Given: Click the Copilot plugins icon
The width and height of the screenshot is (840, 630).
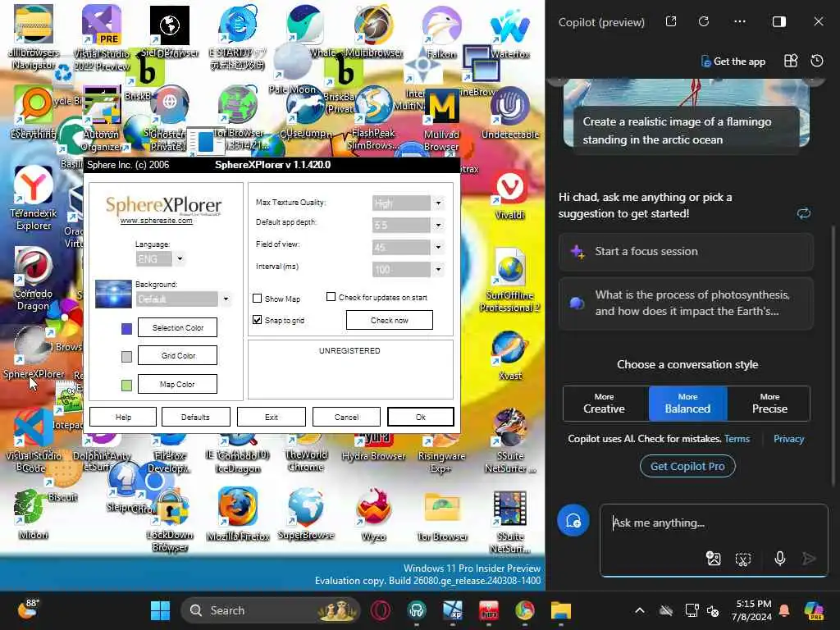Looking at the screenshot, I should [x=791, y=61].
